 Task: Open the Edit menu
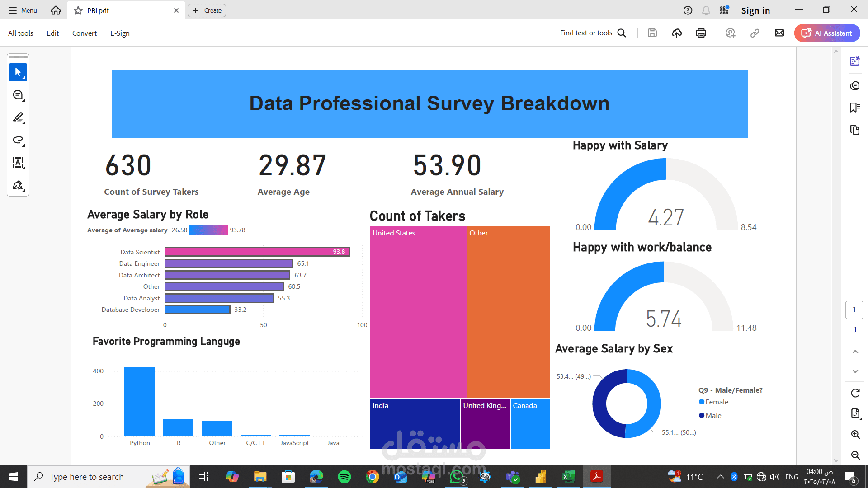point(52,33)
